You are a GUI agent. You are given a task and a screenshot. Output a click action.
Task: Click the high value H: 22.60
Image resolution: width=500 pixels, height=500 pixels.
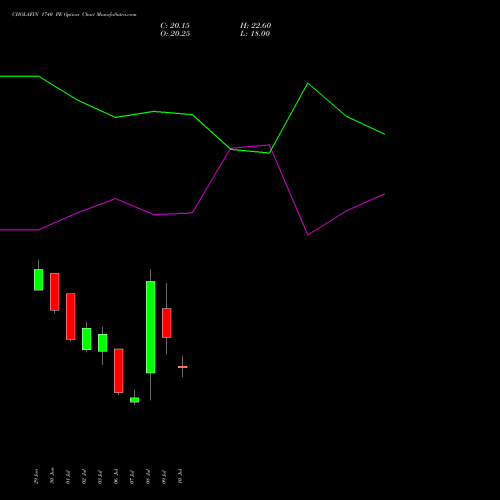(255, 26)
